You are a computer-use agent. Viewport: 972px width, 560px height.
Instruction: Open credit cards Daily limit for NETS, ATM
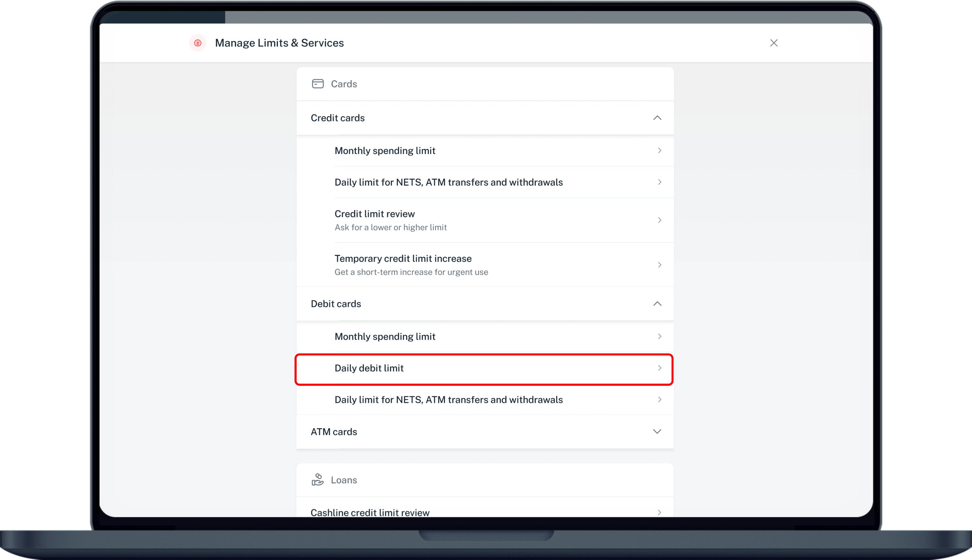click(448, 182)
